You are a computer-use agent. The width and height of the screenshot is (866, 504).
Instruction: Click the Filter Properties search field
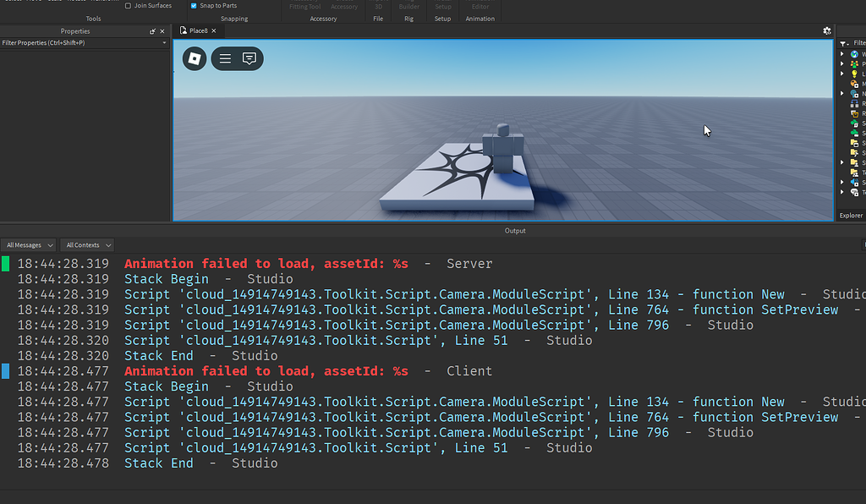pos(76,42)
